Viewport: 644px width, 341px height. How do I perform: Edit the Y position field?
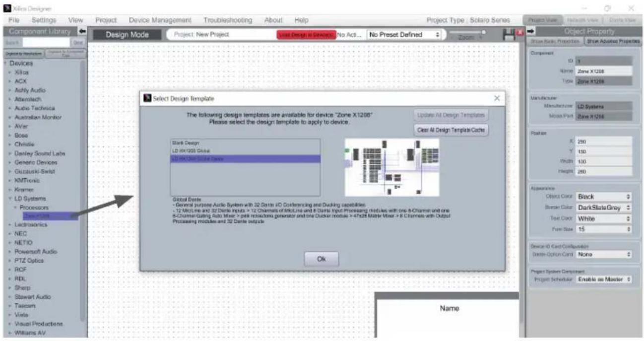point(604,151)
